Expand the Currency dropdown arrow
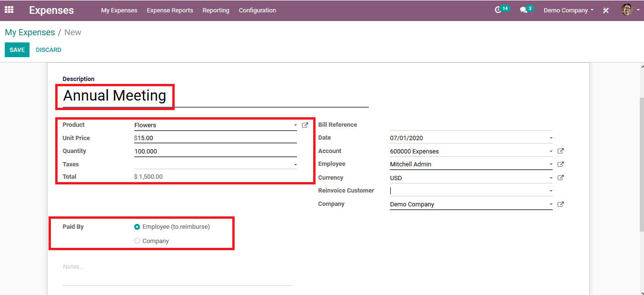 coord(551,178)
